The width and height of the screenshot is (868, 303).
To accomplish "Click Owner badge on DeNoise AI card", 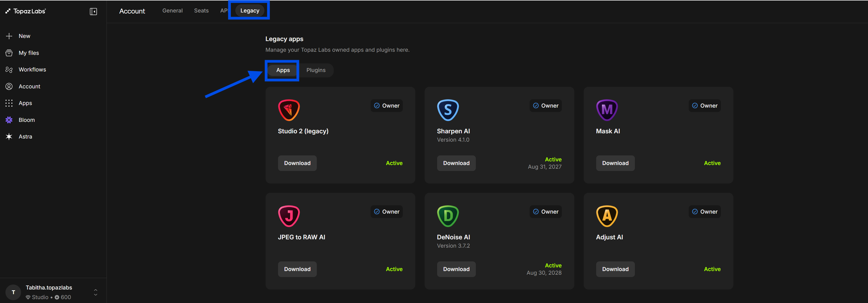I will 545,212.
